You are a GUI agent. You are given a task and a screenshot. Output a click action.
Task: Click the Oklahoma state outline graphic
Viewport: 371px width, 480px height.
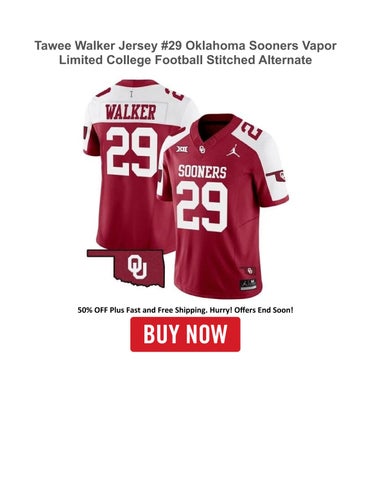126,267
